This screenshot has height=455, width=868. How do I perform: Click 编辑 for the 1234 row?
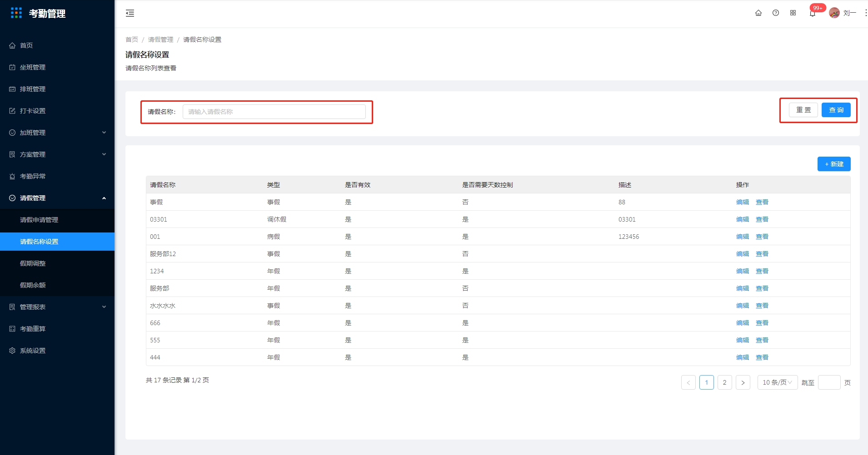(x=743, y=271)
